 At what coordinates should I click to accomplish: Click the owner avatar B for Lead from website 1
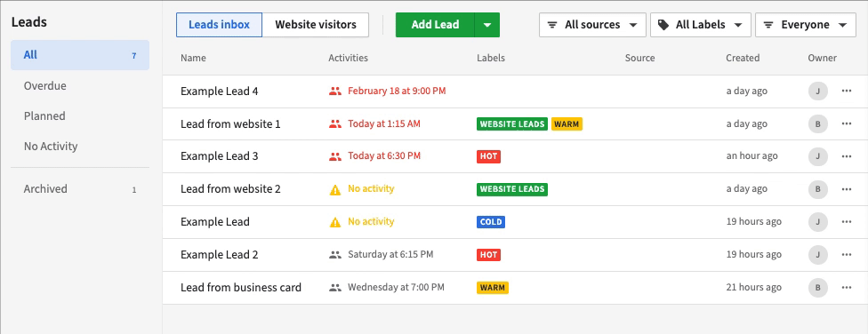(817, 123)
